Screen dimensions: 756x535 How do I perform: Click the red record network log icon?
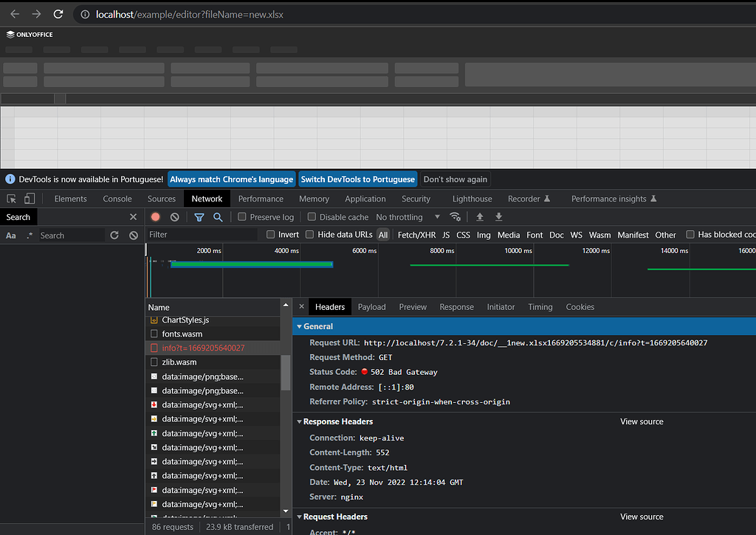click(155, 216)
